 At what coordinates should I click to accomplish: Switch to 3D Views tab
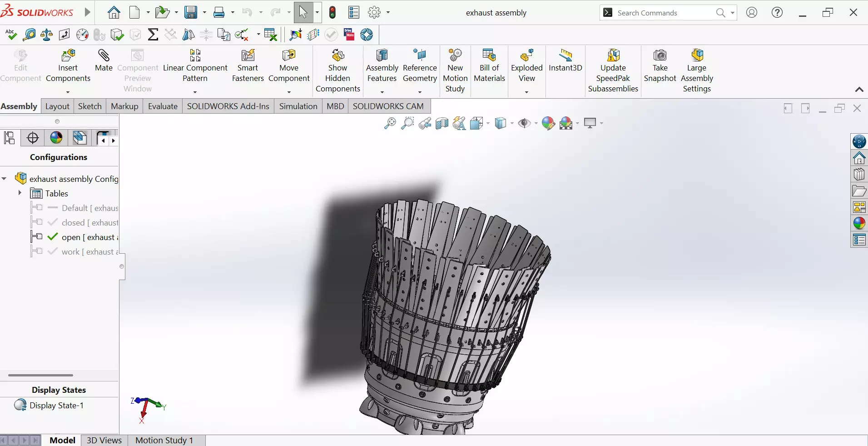[104, 440]
